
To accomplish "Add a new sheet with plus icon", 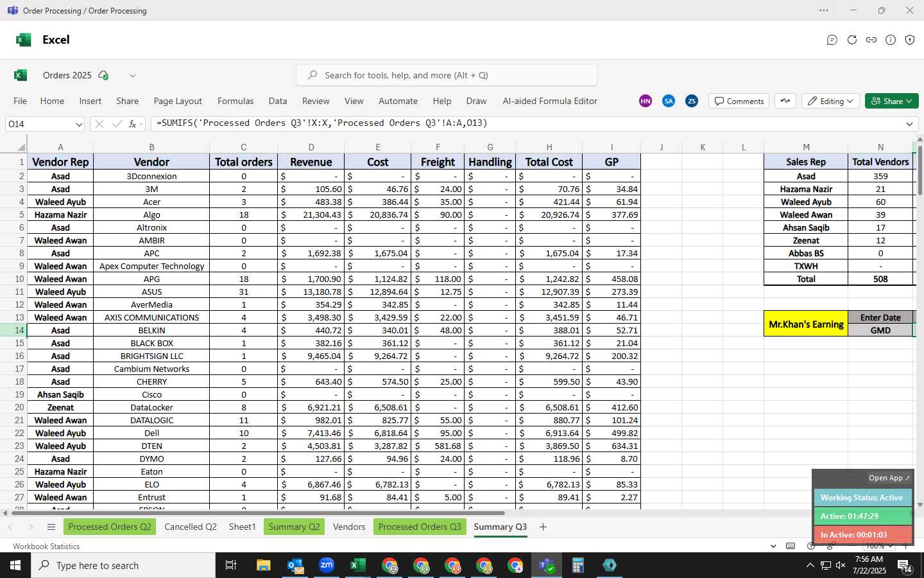I will click(543, 527).
